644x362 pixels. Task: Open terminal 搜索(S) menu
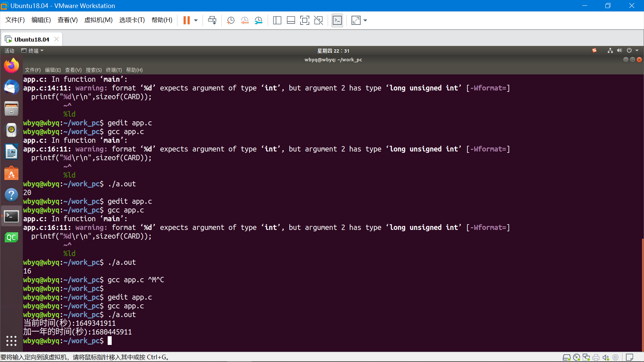coord(94,70)
